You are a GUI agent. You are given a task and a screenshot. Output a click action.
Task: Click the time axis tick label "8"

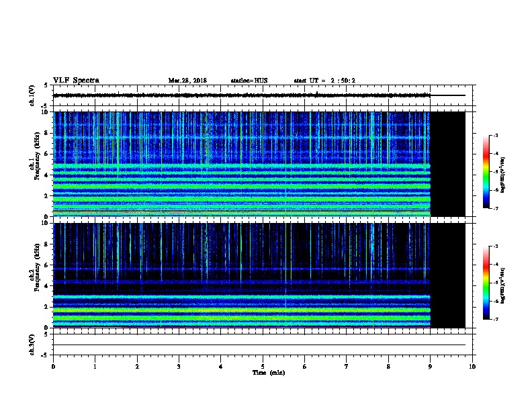[x=388, y=366]
